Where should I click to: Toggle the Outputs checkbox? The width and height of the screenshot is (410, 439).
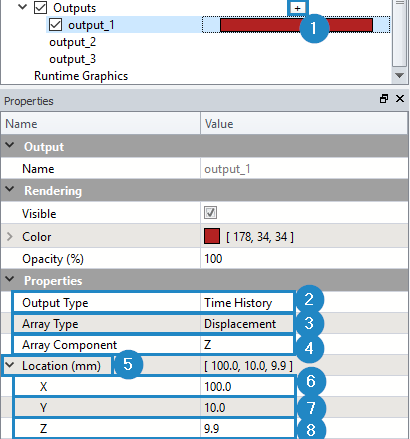pos(40,8)
